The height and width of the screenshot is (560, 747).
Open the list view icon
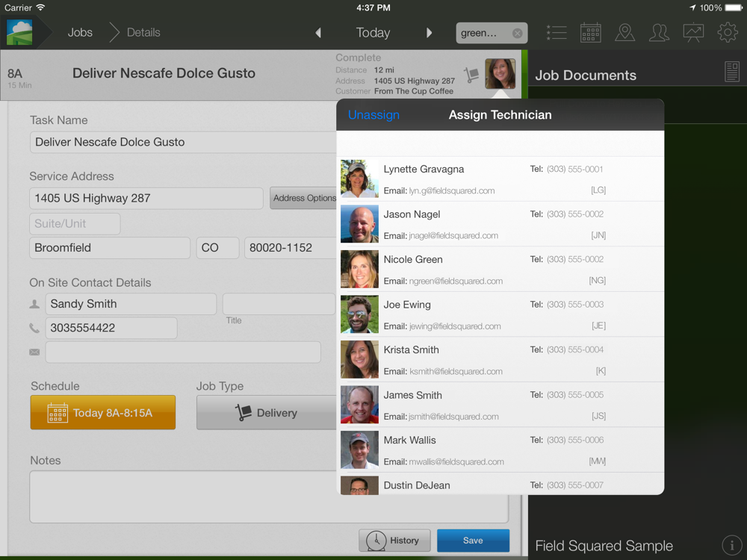tap(557, 33)
